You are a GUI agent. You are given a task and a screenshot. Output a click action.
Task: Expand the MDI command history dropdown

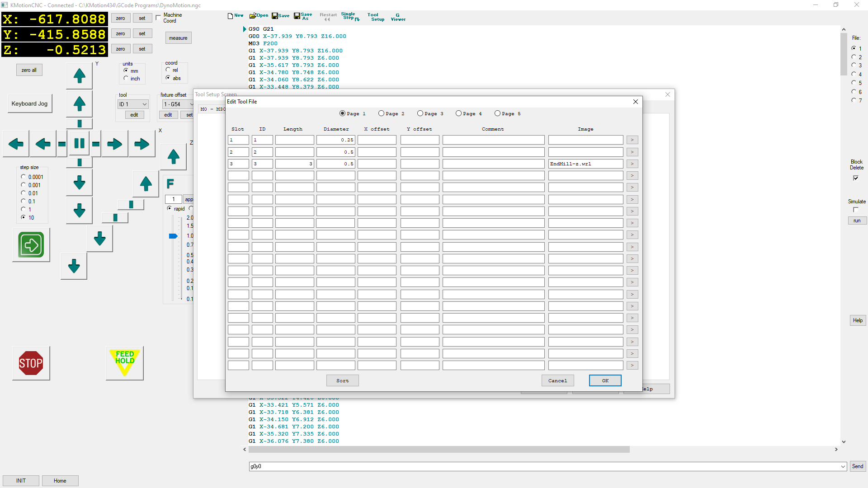coord(843,466)
